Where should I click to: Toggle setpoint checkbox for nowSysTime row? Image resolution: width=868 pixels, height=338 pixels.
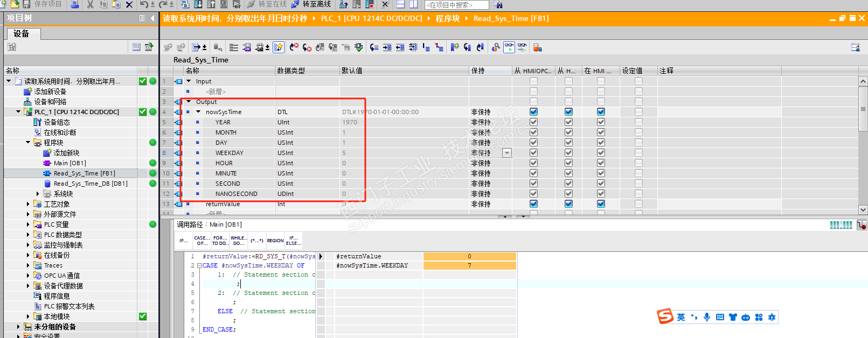pyautogui.click(x=638, y=112)
